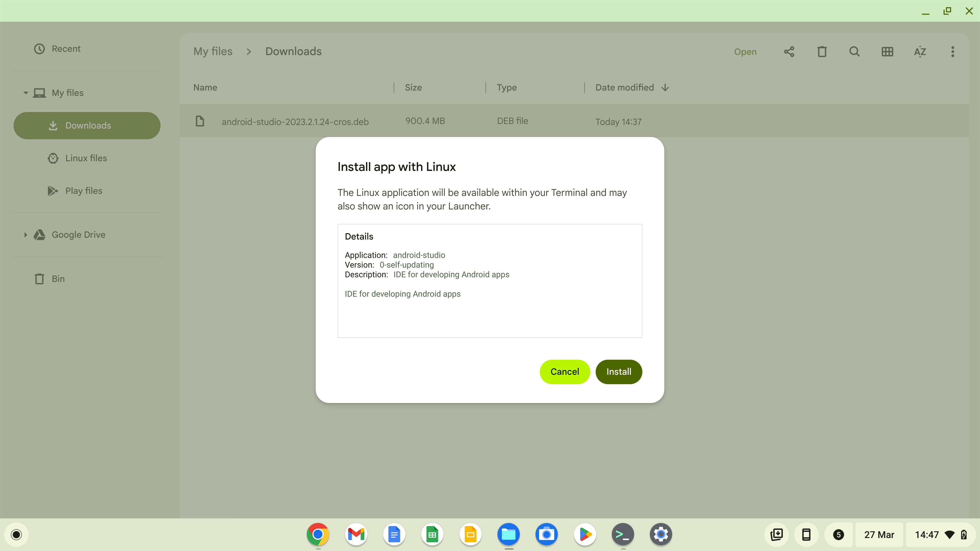980x551 pixels.
Task: Open Google Sheets from the shelf
Action: [432, 534]
